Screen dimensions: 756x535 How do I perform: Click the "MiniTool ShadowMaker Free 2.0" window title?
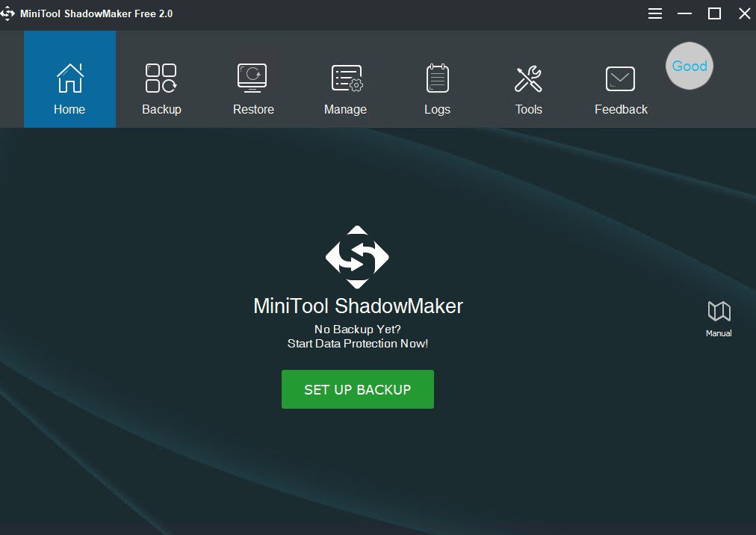pyautogui.click(x=98, y=13)
